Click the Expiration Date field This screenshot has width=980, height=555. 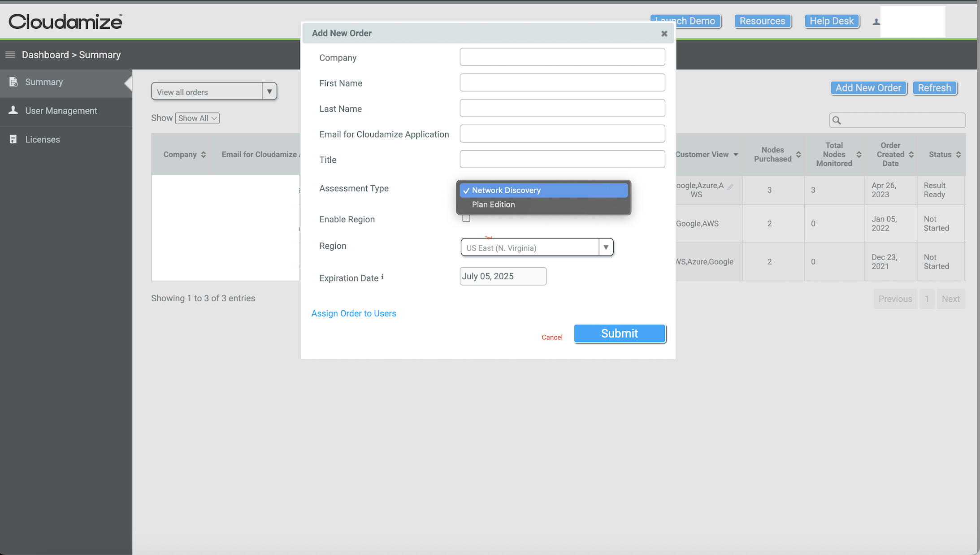tap(503, 276)
